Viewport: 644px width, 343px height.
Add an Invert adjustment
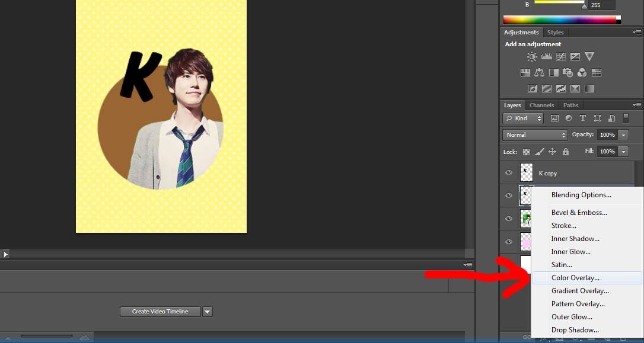coord(533,88)
